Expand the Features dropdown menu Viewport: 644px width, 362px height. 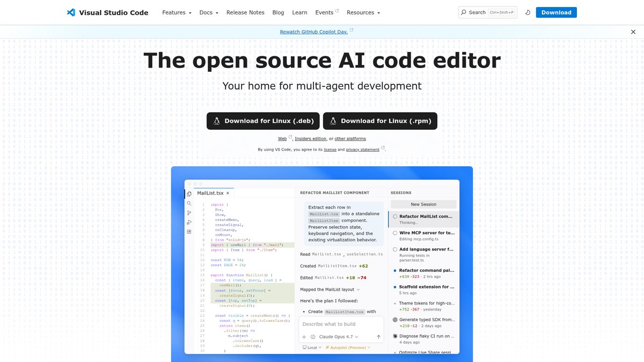coord(177,12)
